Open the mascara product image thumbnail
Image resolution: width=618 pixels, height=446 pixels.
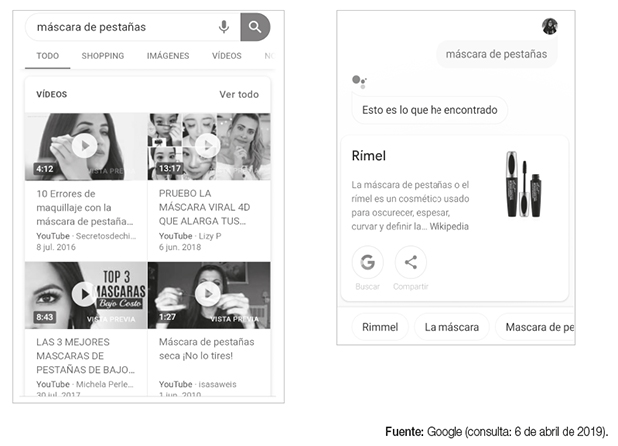click(x=524, y=184)
